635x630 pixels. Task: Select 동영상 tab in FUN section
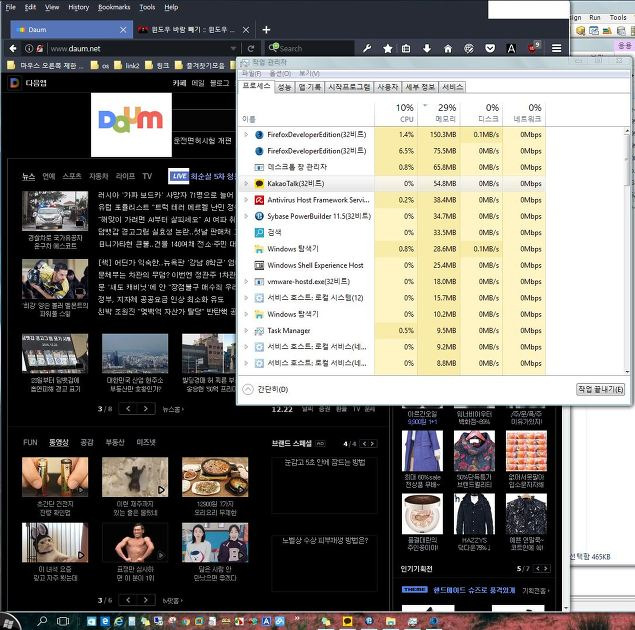click(x=59, y=442)
